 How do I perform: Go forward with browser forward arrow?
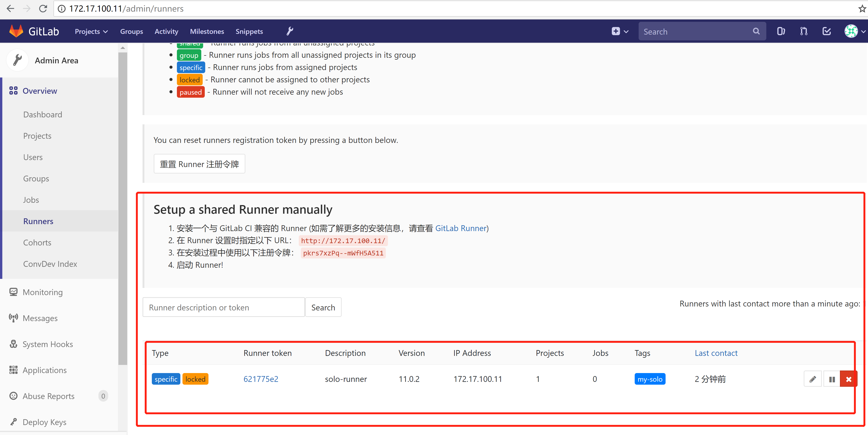point(26,8)
